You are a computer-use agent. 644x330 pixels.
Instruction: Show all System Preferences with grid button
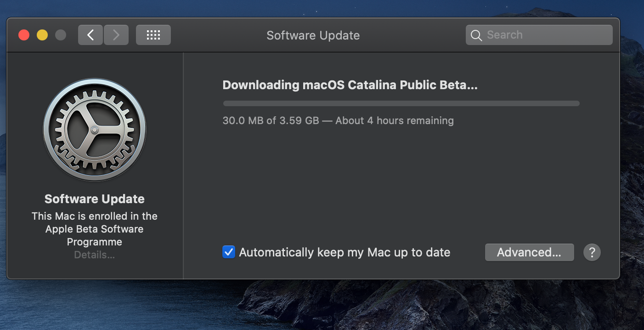coord(153,35)
